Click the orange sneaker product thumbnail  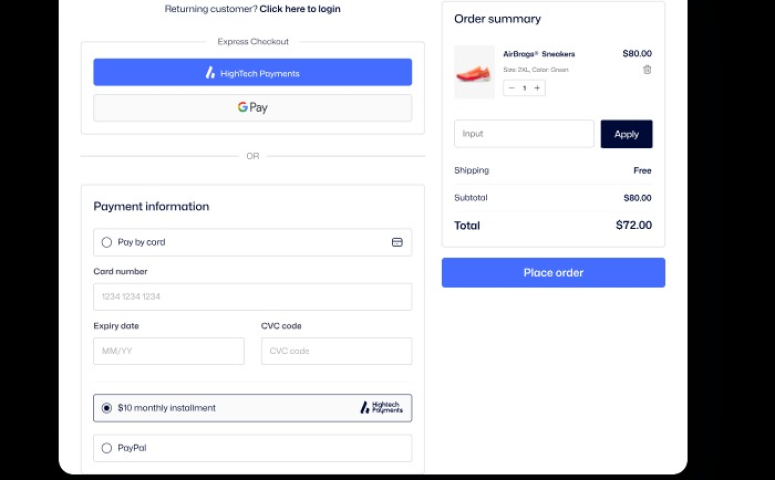pyautogui.click(x=474, y=72)
